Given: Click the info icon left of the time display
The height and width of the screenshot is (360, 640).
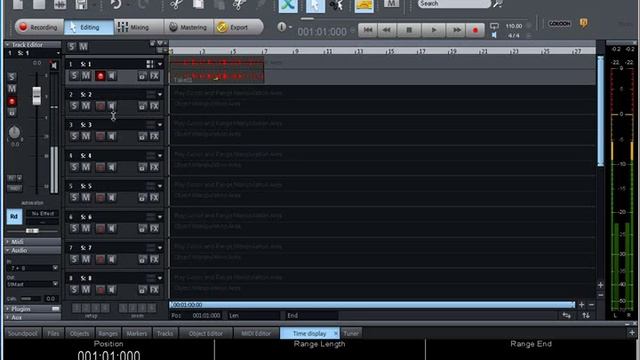Looking at the screenshot, I should (282, 27).
